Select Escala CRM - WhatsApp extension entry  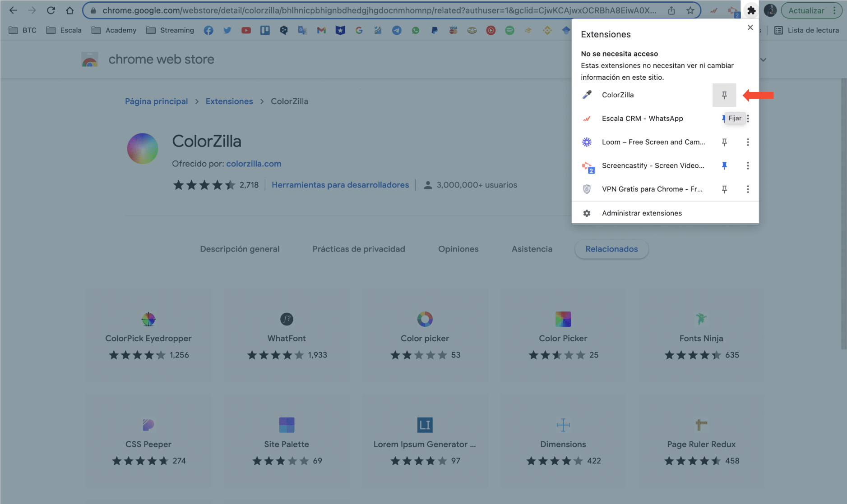click(642, 119)
